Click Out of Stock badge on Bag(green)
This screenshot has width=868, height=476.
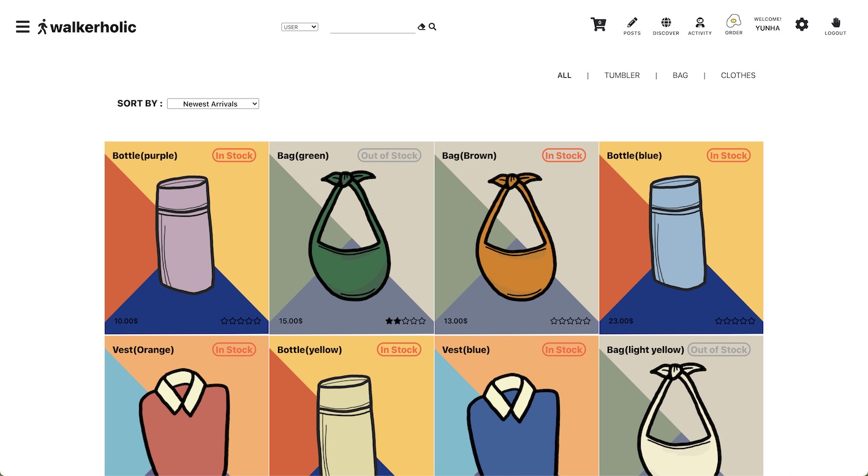(x=390, y=156)
